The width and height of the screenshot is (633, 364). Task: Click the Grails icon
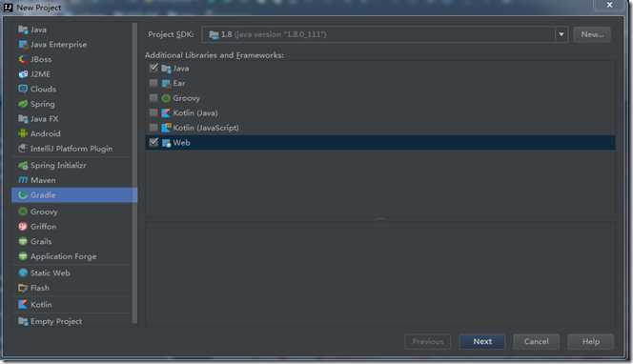coord(23,241)
